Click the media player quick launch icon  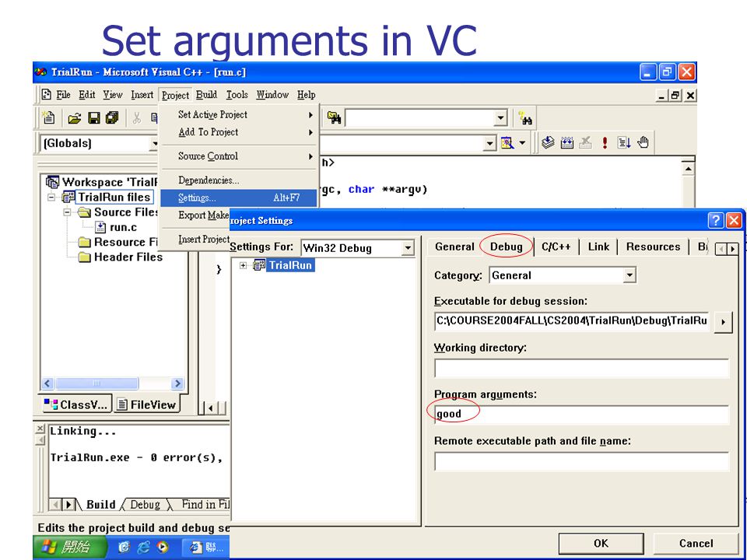[x=163, y=547]
